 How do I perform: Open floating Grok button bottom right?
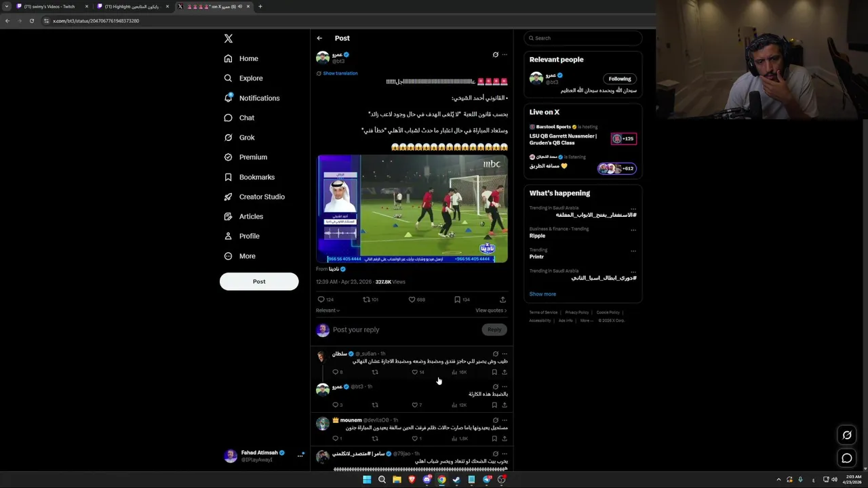tap(847, 435)
